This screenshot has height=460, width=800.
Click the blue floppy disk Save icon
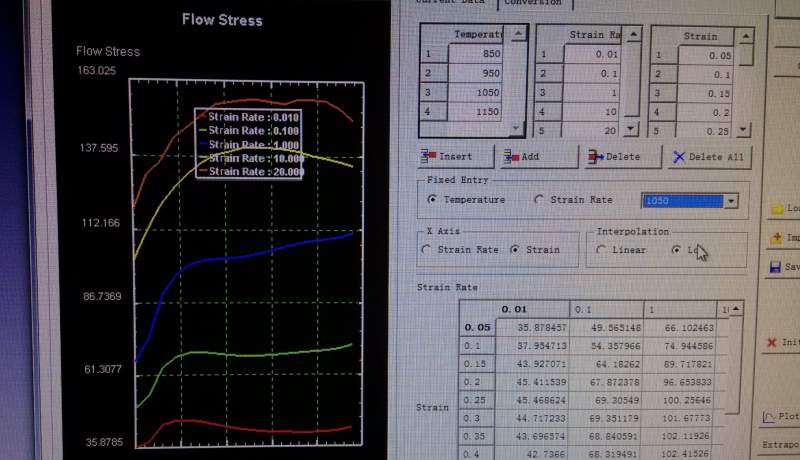(x=775, y=267)
